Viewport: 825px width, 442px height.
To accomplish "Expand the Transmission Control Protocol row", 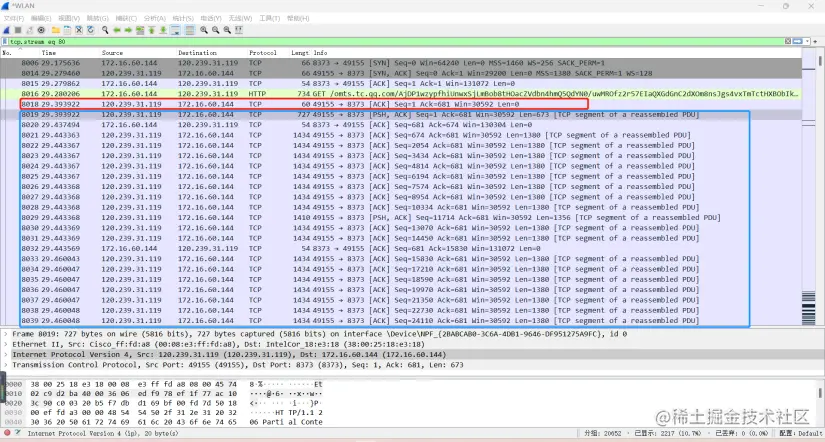I will 5,365.
